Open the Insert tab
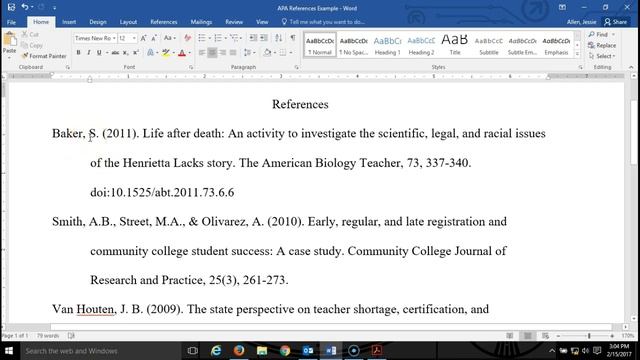 69,22
